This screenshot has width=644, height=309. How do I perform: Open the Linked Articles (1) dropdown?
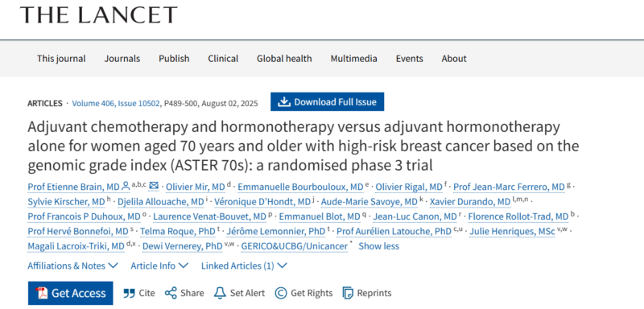point(244,266)
